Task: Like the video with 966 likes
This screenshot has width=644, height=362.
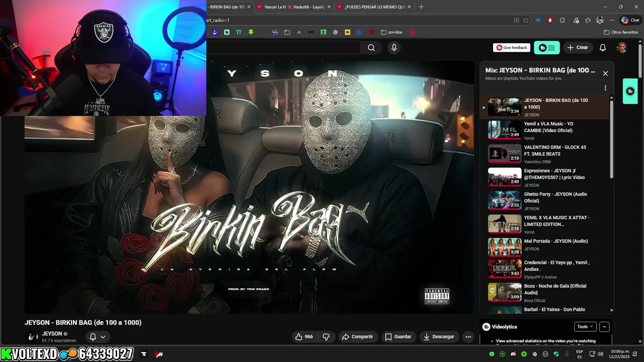Action: tap(304, 337)
